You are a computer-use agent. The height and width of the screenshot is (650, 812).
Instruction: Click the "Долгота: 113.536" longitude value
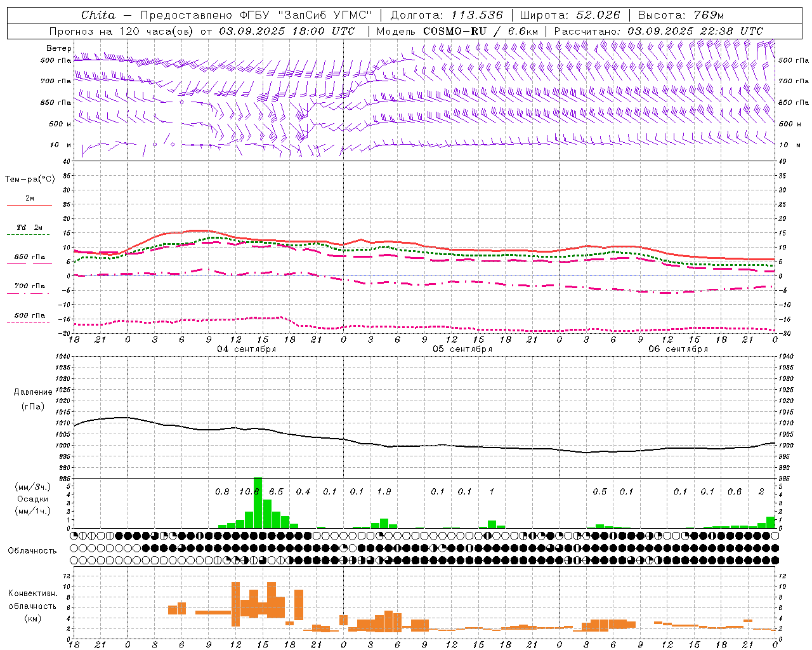[447, 15]
